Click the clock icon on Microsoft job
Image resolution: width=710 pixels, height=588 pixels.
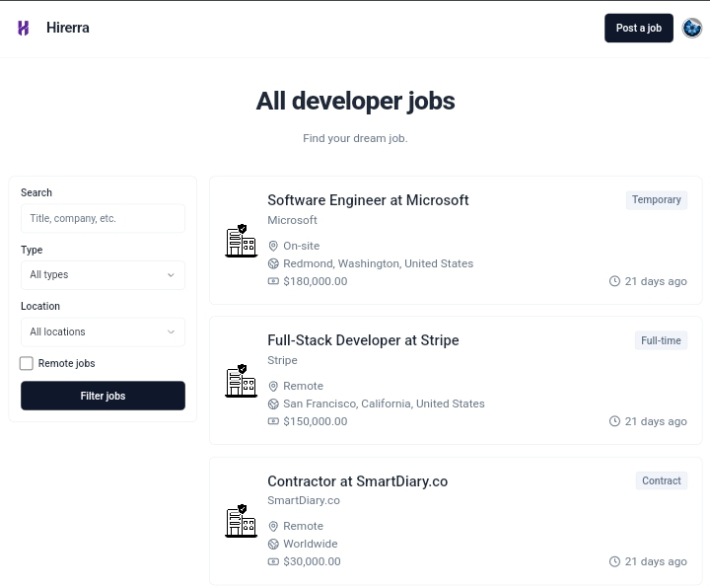(614, 281)
